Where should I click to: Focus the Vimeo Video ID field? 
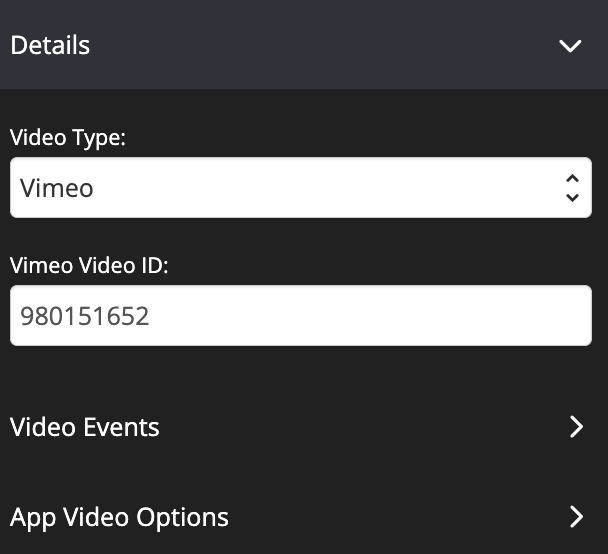301,316
